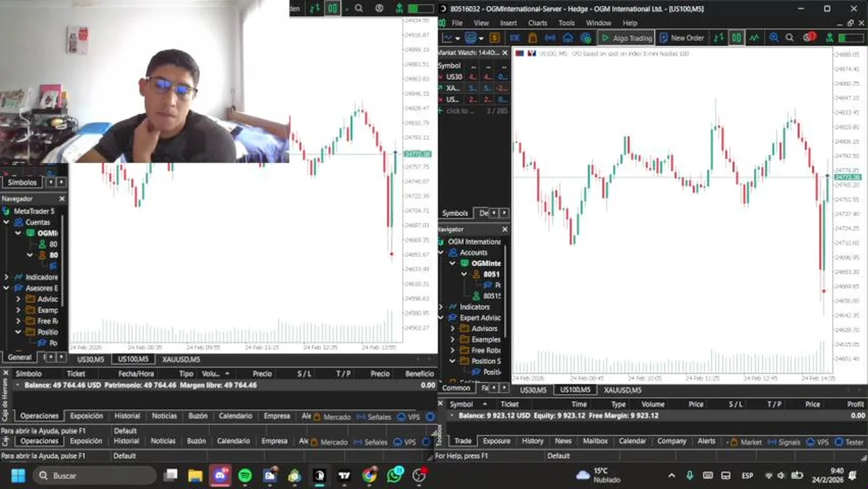Open the Insert menu
868x489 pixels.
pos(508,23)
